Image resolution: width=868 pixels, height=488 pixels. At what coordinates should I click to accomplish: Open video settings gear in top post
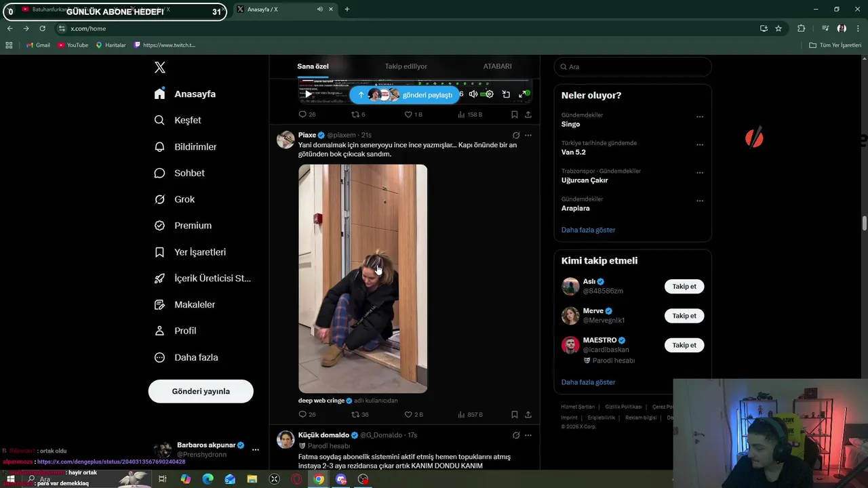489,94
